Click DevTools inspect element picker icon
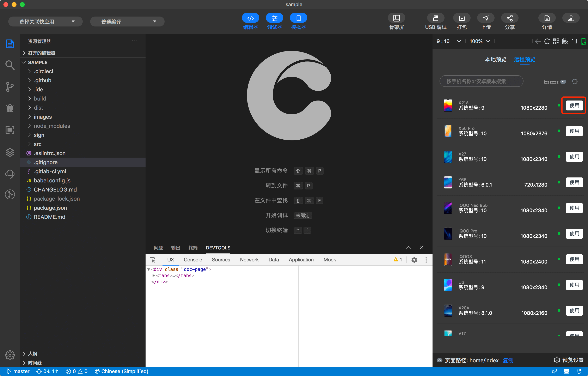 152,260
